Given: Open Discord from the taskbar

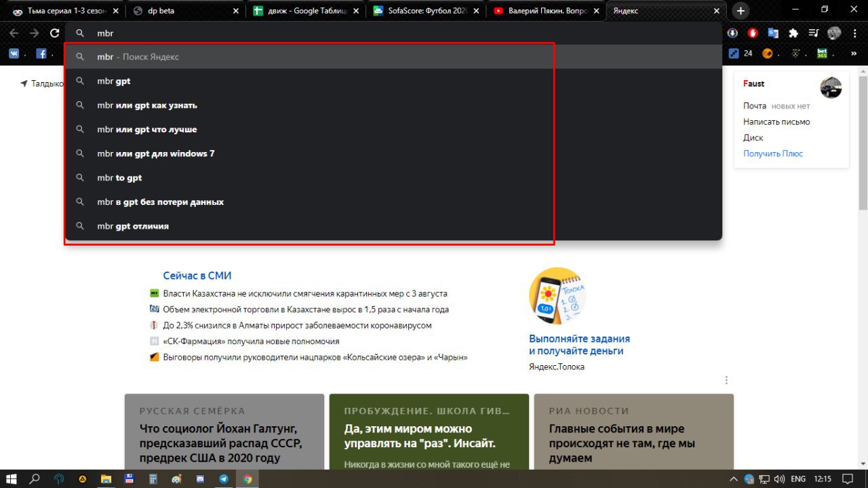Looking at the screenshot, I should coord(200,478).
